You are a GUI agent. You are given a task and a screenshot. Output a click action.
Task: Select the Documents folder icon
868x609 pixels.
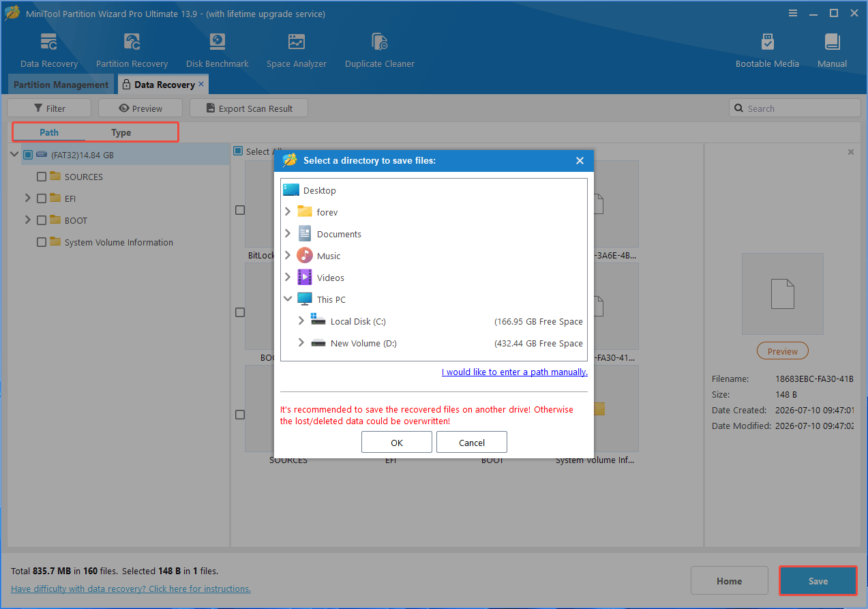(305, 234)
